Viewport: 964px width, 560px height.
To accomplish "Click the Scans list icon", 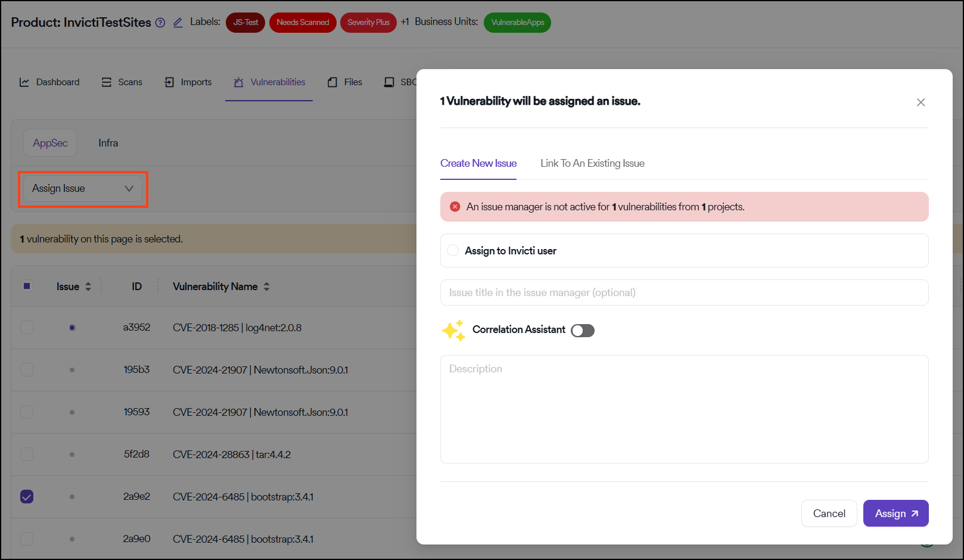I will [x=107, y=82].
